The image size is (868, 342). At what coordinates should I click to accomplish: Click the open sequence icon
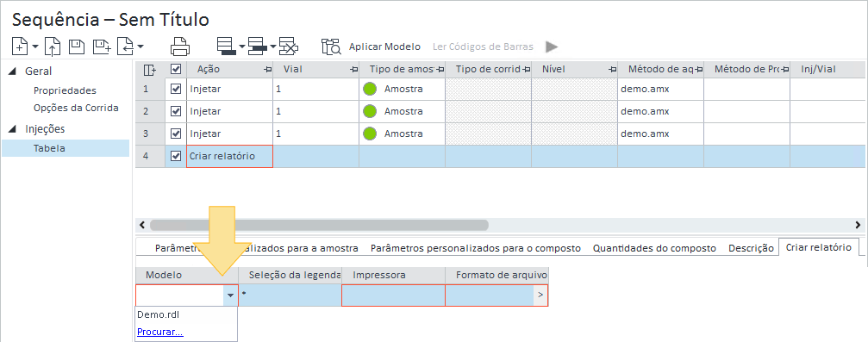pos(52,47)
